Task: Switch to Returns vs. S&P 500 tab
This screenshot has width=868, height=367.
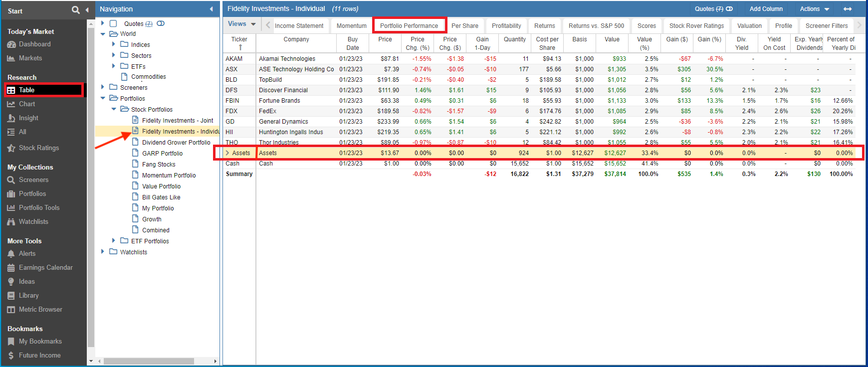Action: [x=596, y=26]
